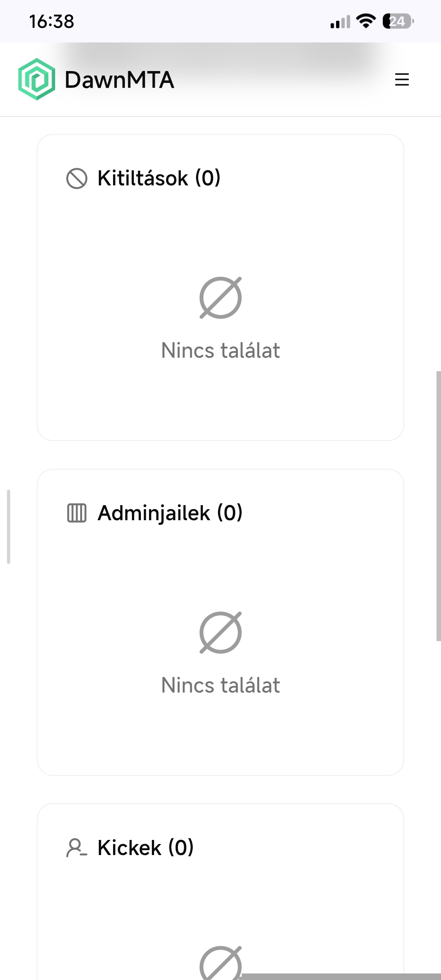The image size is (441, 980).
Task: Click the empty-set icon in Kickek card
Action: click(220, 966)
